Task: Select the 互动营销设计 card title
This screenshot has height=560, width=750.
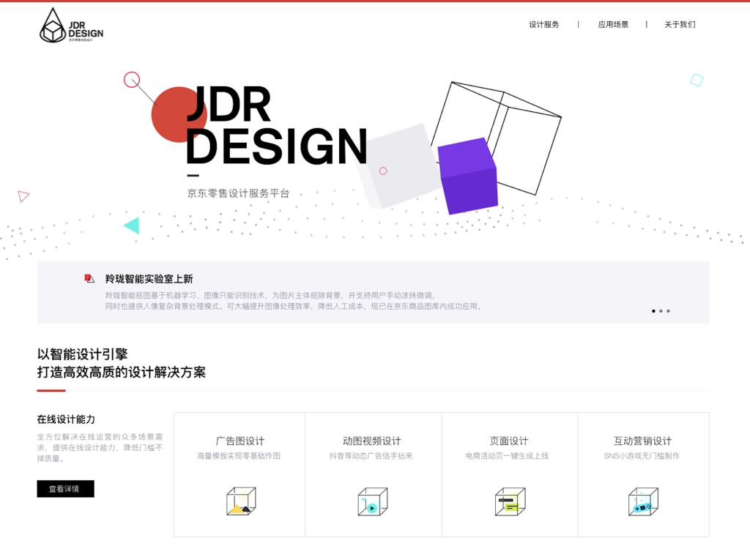Action: tap(642, 441)
